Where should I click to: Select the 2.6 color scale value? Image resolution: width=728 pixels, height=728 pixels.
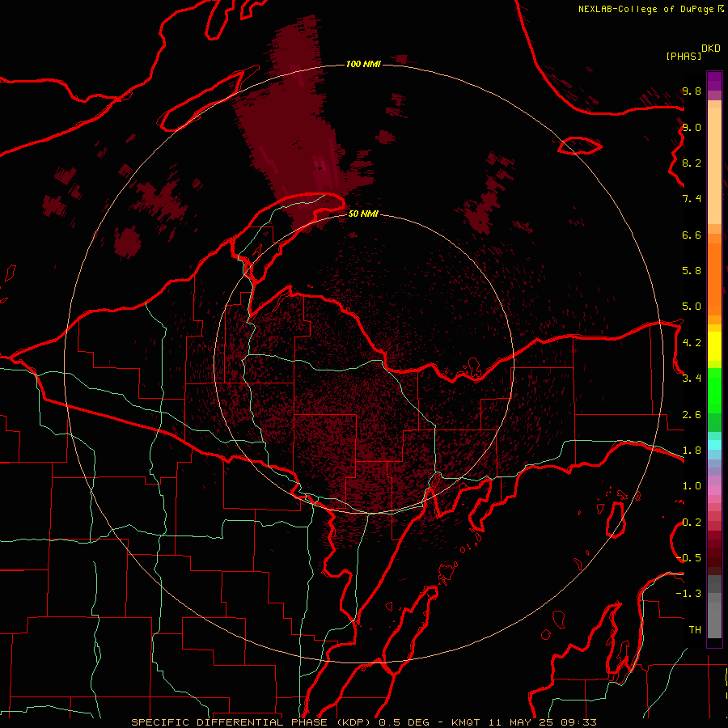click(692, 415)
